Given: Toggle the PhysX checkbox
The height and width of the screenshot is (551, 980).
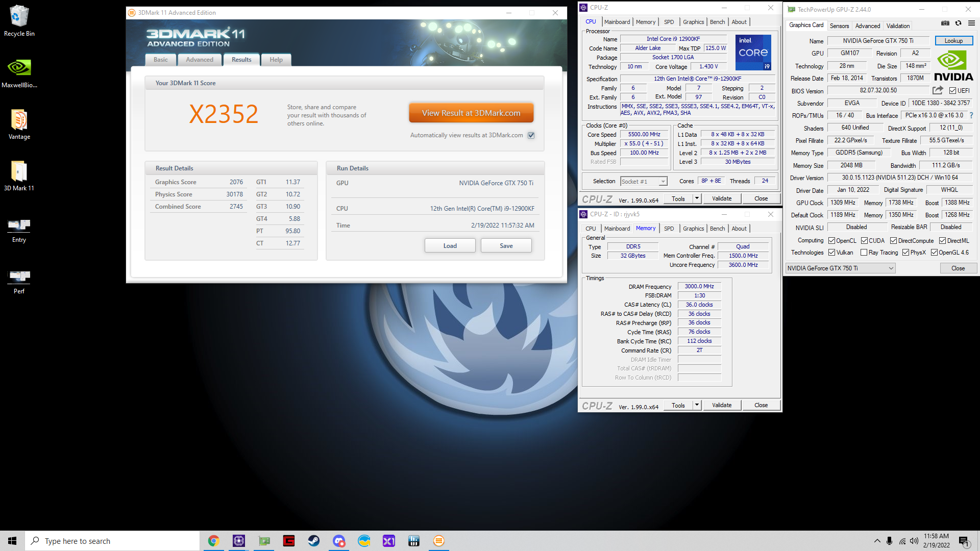Looking at the screenshot, I should 905,253.
